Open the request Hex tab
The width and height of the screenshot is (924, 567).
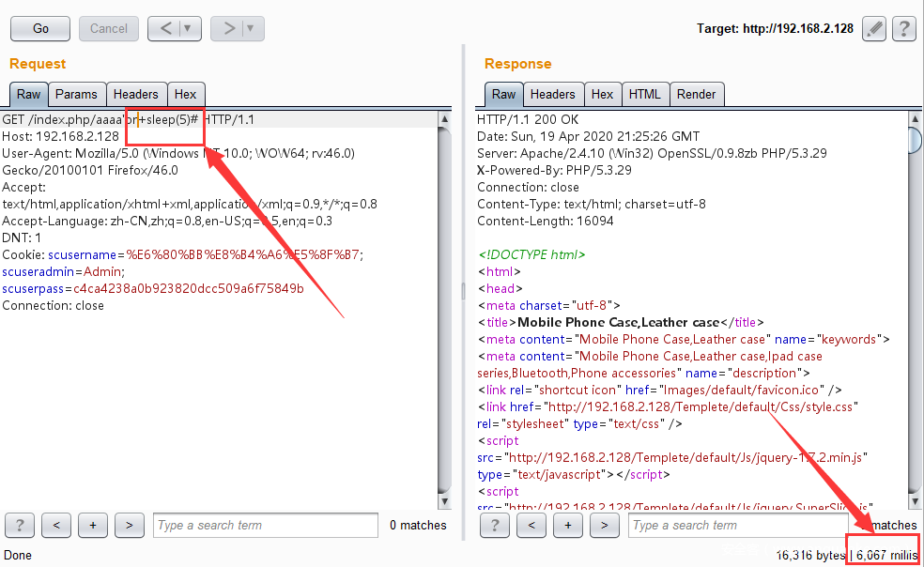coord(185,94)
